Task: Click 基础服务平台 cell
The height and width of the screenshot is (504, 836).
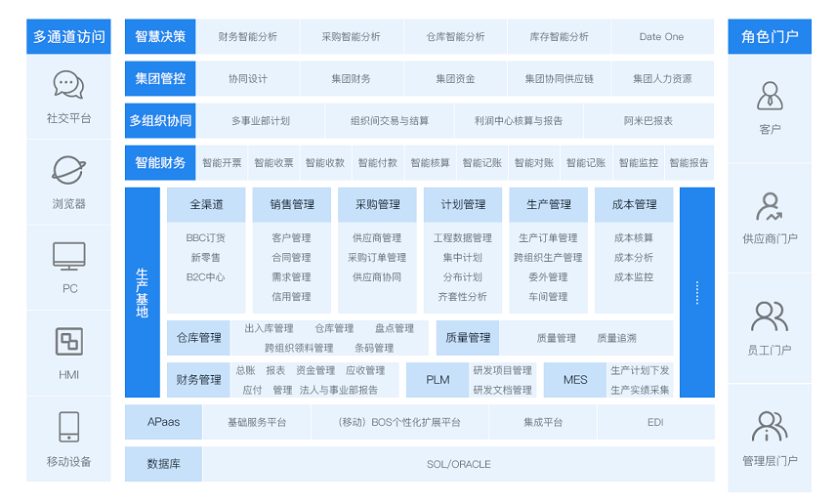Action: 257,422
